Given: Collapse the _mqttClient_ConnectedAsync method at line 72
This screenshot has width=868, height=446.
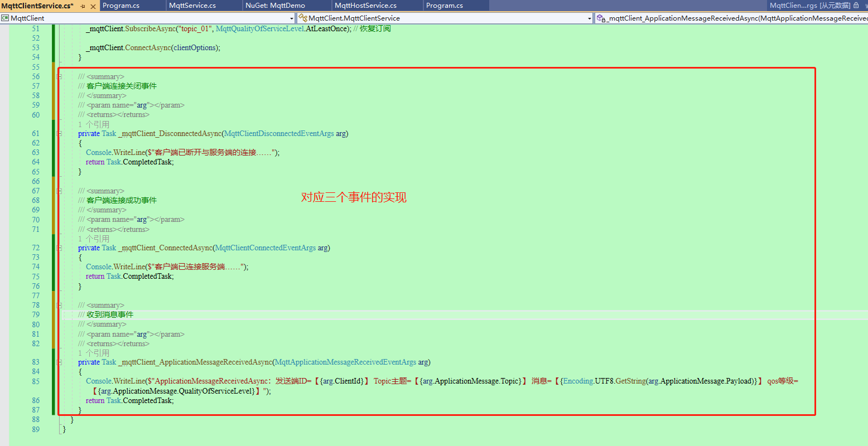Looking at the screenshot, I should [x=59, y=248].
